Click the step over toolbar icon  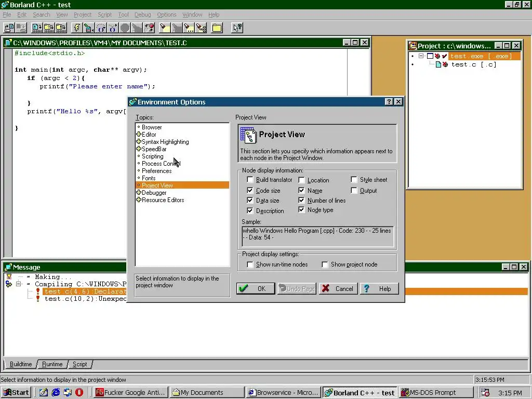(x=101, y=28)
